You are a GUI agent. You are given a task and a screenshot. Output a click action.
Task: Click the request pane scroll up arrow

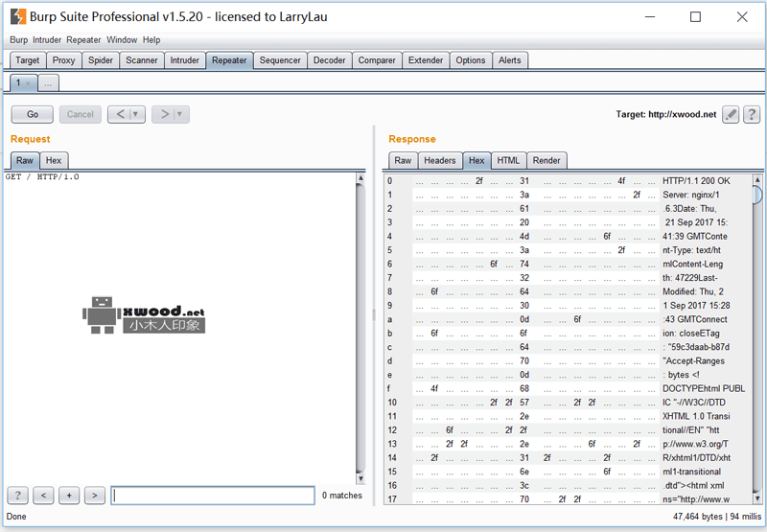(360, 178)
